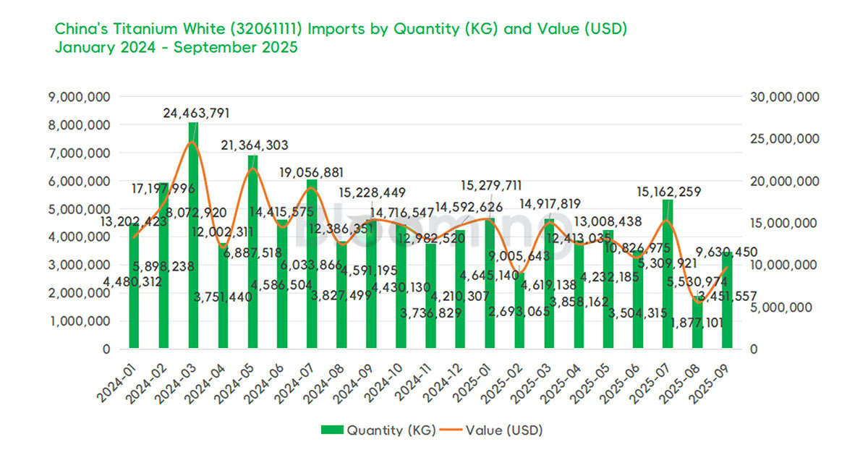This screenshot has width=868, height=455.
Task: Select the tallest bar for 2024-03
Action: coord(194,231)
